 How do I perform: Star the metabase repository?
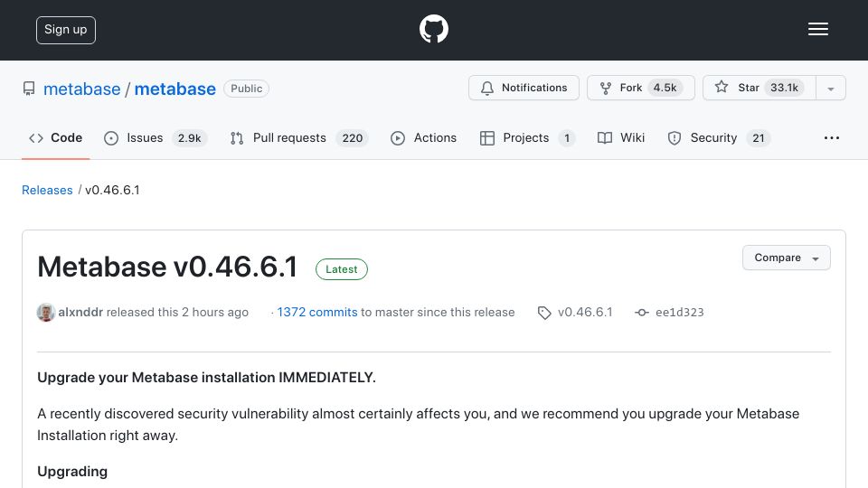click(759, 88)
